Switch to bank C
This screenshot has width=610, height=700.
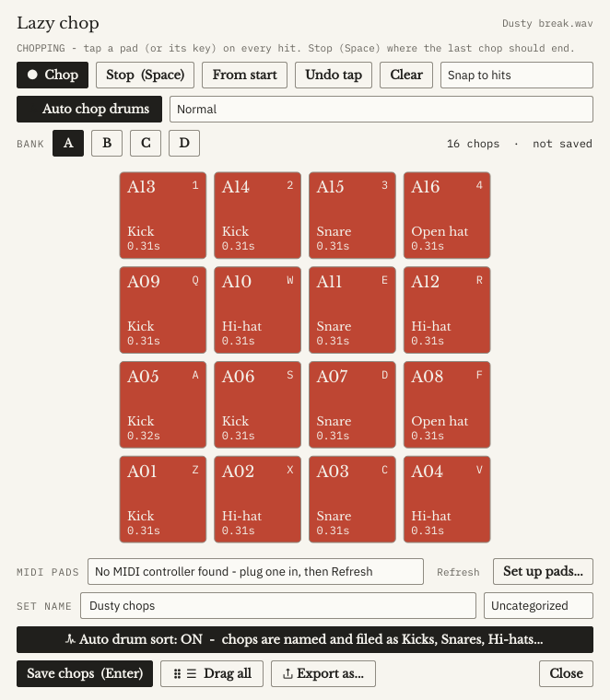pos(146,144)
